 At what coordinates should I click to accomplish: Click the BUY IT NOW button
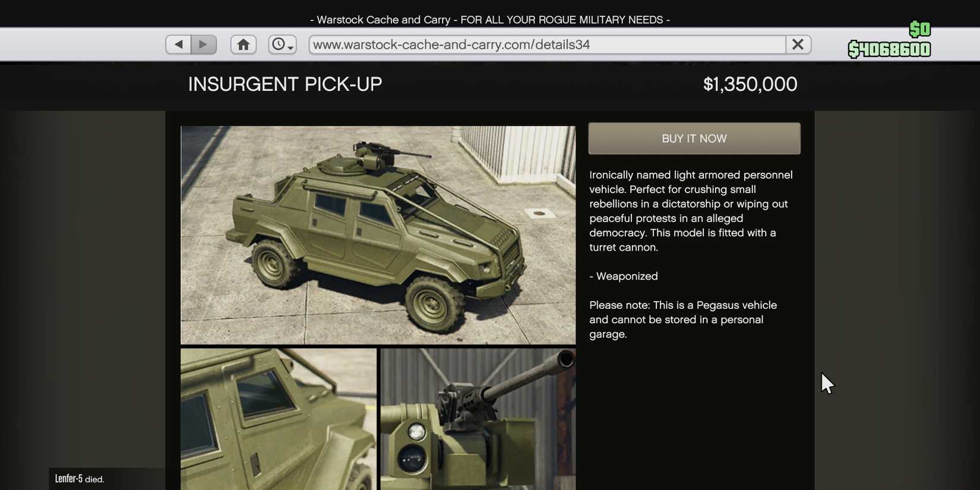[x=694, y=138]
